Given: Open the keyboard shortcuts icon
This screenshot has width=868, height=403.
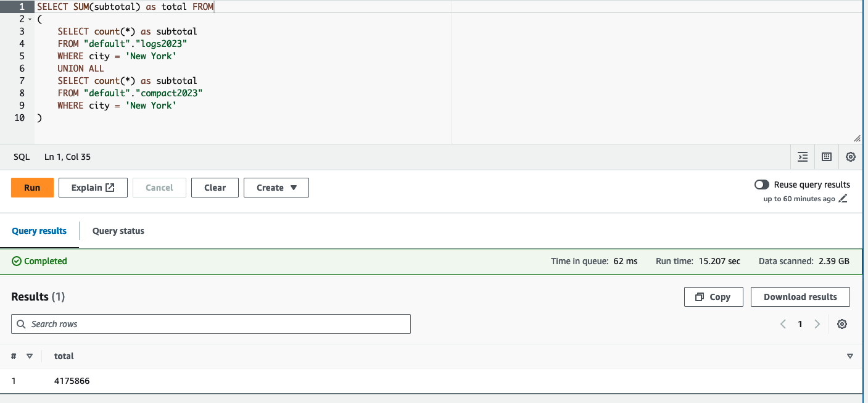Looking at the screenshot, I should tap(827, 157).
